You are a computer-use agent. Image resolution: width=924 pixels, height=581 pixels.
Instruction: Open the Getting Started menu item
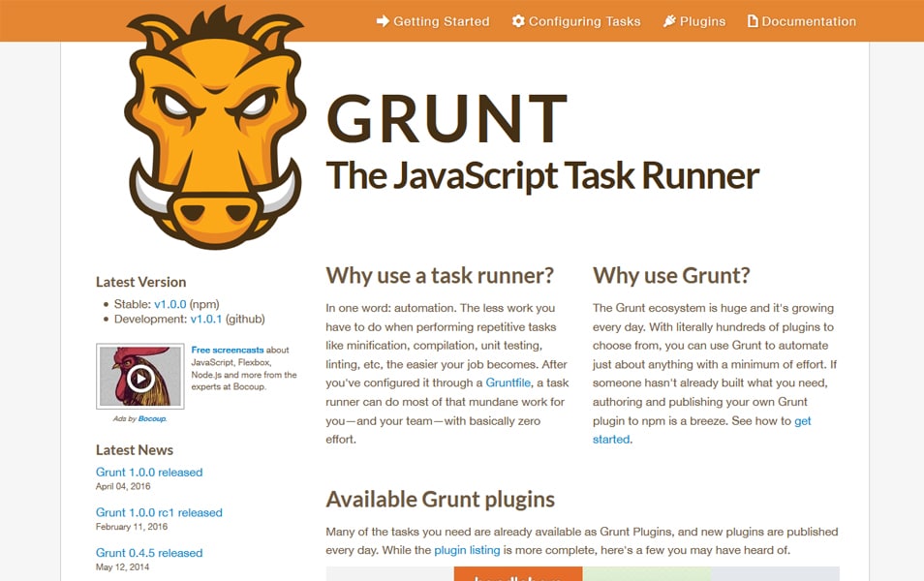(433, 21)
